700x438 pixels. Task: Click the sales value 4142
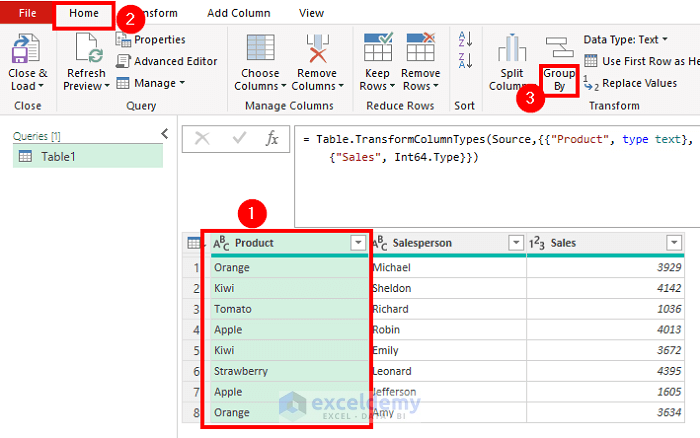tap(605, 288)
